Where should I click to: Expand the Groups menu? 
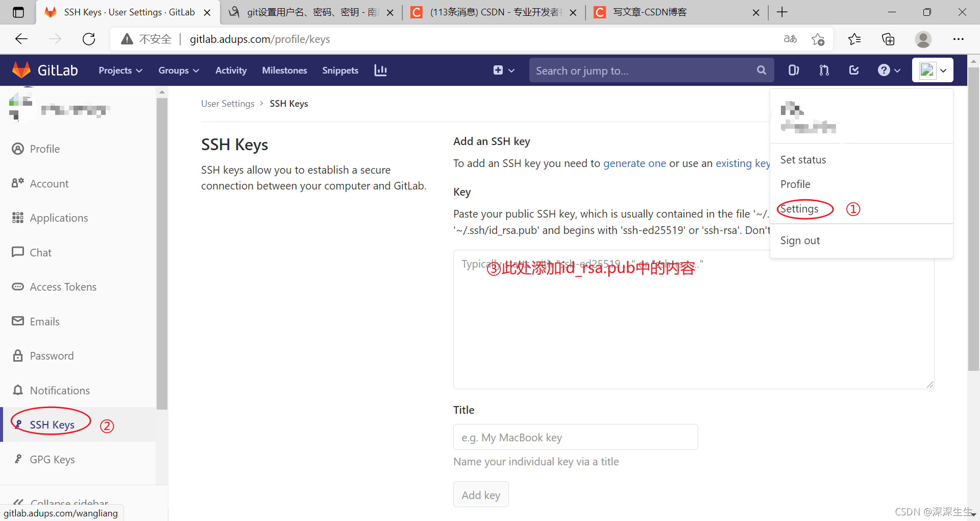[179, 70]
